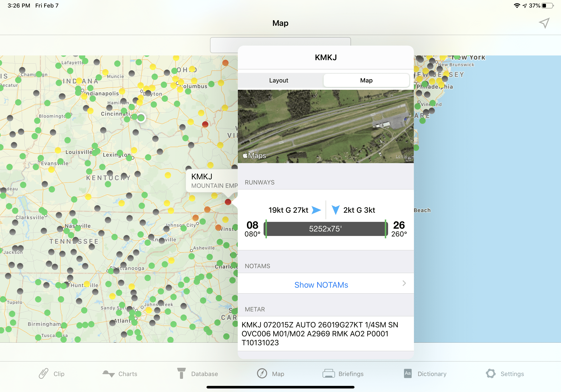Tap the KMKJ METAR text

320,333
